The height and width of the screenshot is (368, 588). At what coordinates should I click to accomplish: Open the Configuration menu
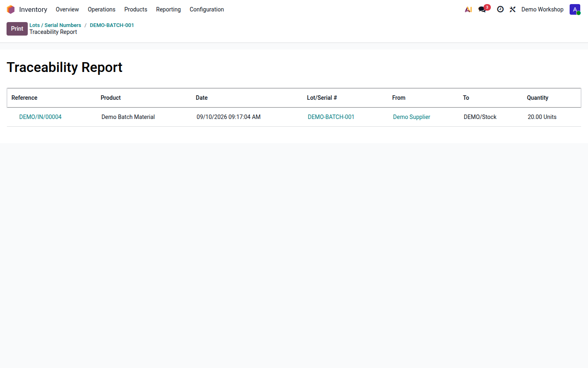point(207,9)
